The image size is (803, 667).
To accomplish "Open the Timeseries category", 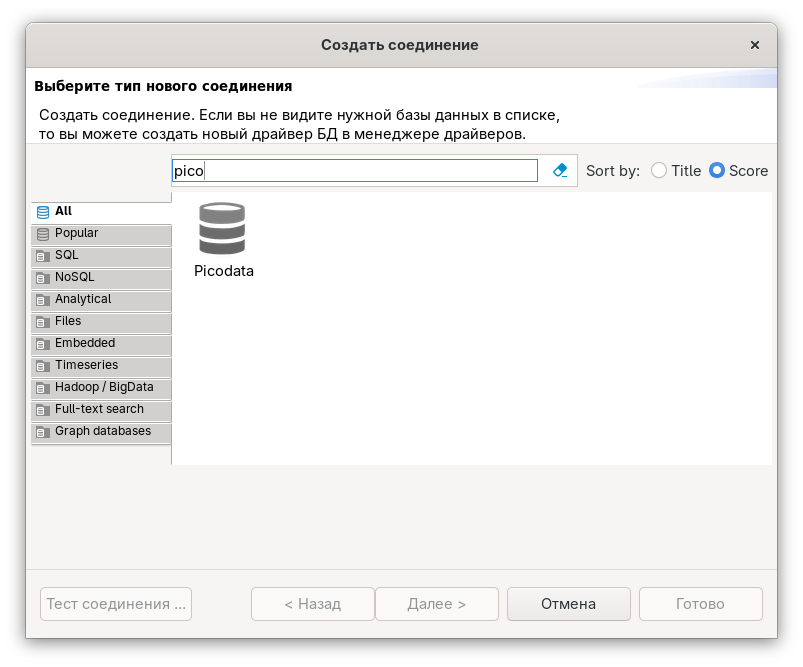I will click(x=87, y=365).
